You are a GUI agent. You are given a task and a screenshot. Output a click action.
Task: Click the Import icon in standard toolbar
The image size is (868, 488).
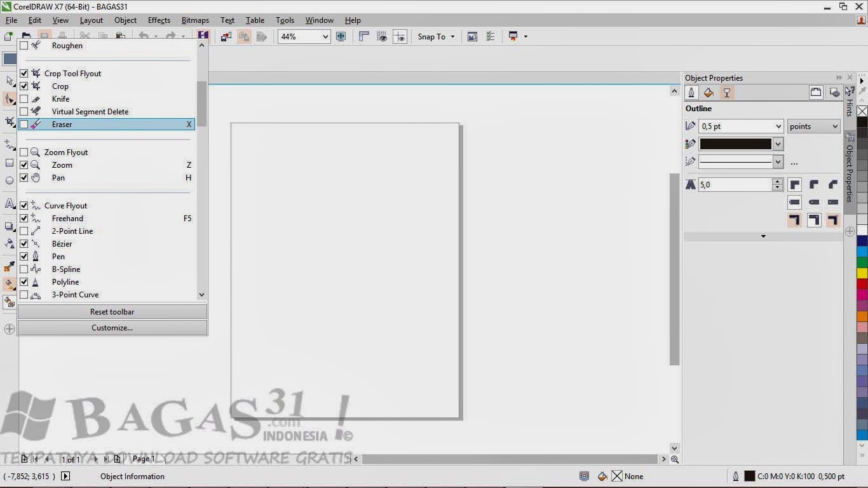pos(226,36)
